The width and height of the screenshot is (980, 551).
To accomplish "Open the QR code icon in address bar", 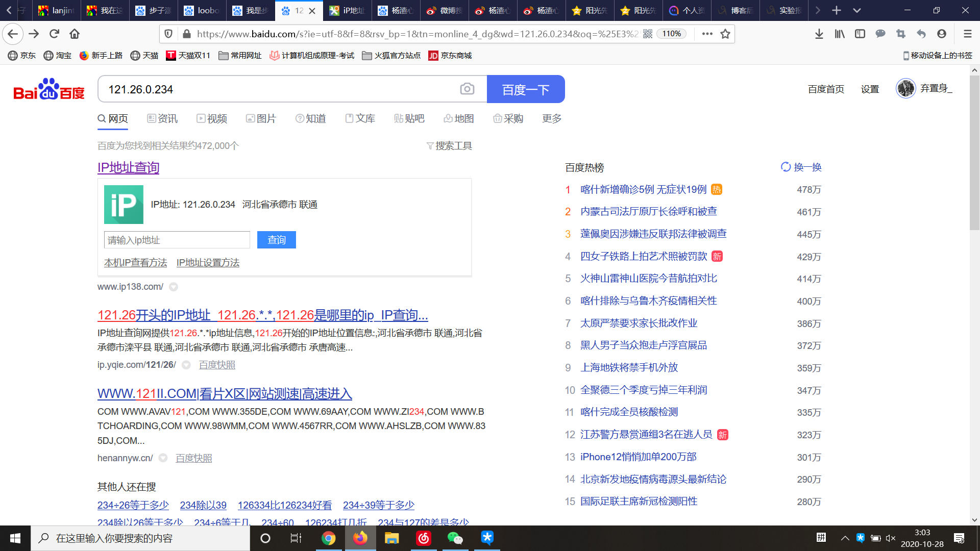I will click(x=648, y=34).
